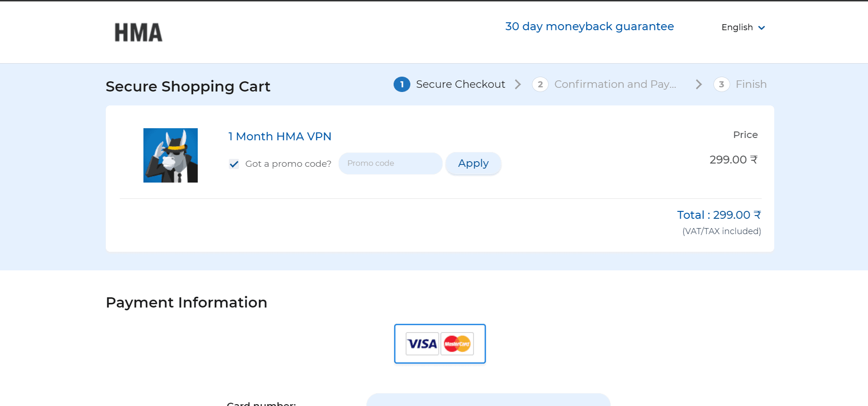Click the Apply promo button
Image resolution: width=868 pixels, height=406 pixels.
pos(473,164)
